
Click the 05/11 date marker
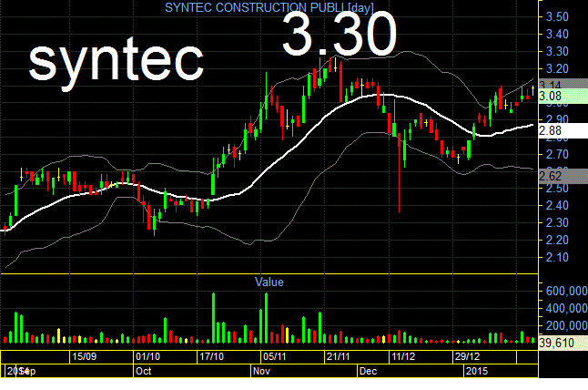click(x=275, y=356)
